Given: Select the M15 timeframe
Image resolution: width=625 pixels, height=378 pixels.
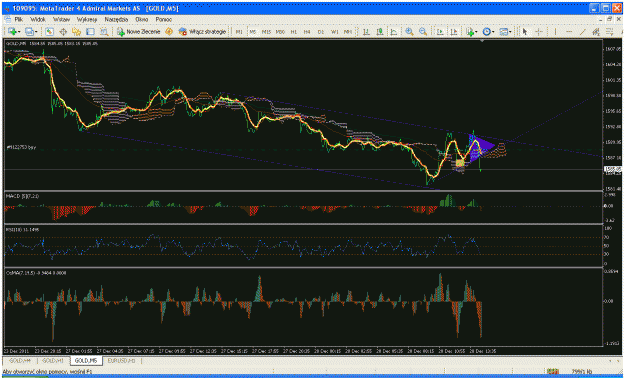Looking at the screenshot, I should [x=266, y=32].
